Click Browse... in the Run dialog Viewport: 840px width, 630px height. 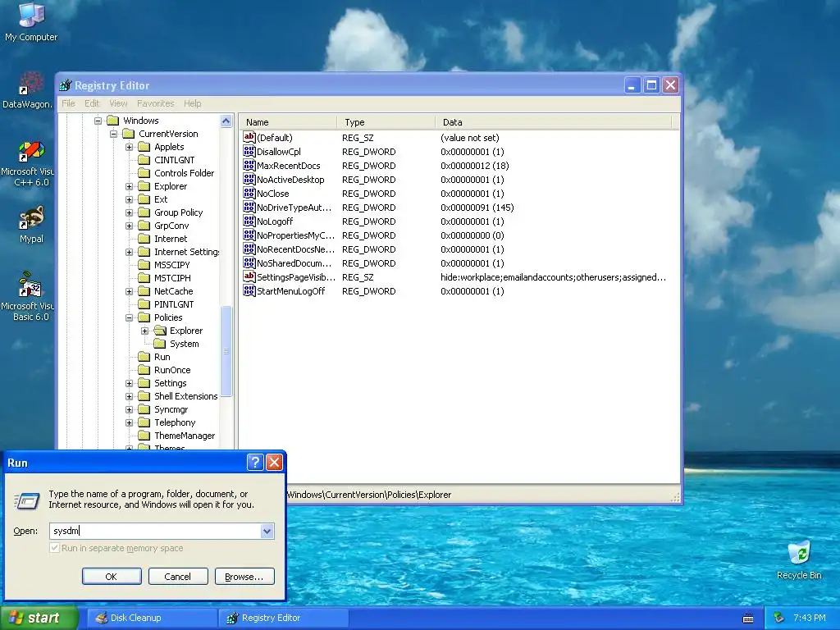[x=244, y=577]
